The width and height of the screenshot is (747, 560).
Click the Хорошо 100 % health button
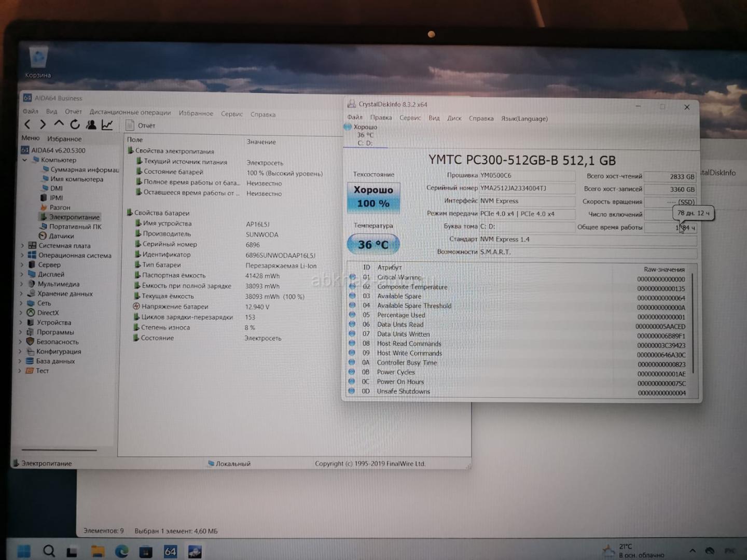coord(373,197)
